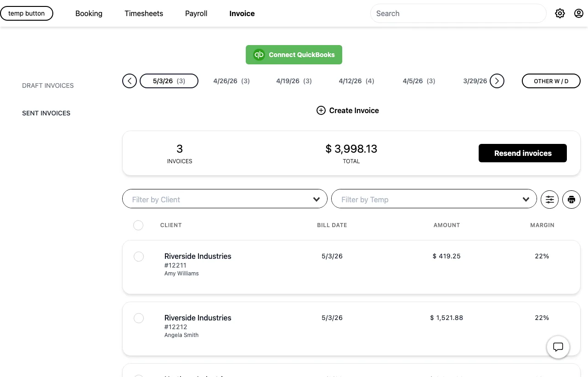Click the 3 INVOICES count summary
Viewport: 588px width, 377px height.
[x=180, y=154]
